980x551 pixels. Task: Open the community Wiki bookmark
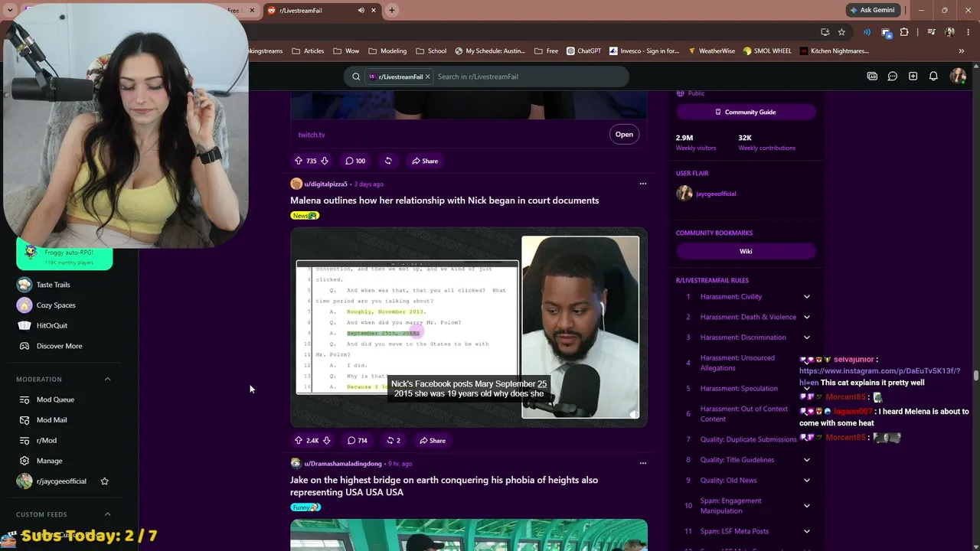click(746, 251)
